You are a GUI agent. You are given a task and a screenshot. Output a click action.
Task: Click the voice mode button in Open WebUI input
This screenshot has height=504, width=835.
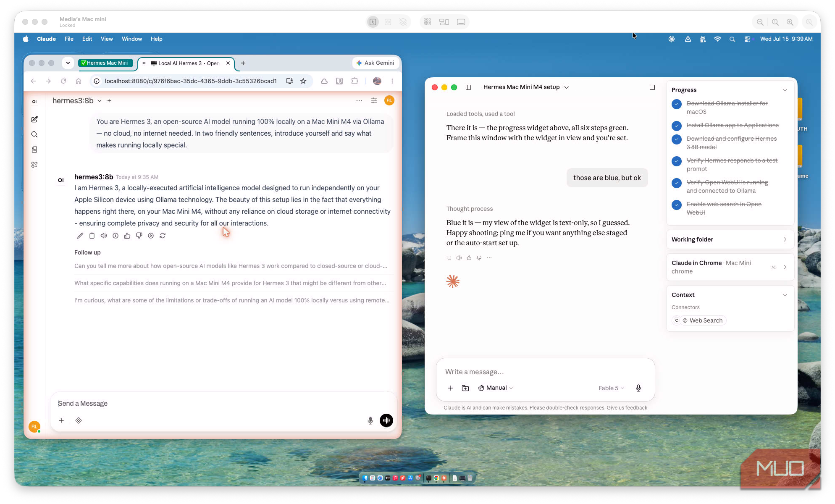tap(386, 420)
